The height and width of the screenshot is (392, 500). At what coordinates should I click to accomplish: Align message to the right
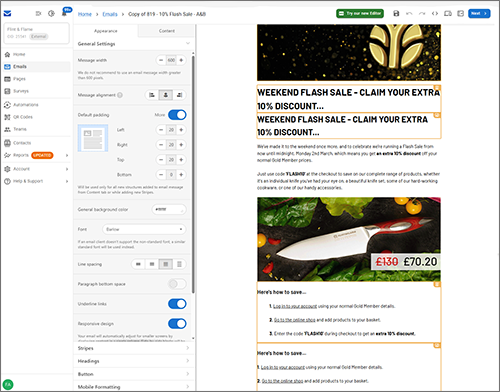(x=179, y=95)
